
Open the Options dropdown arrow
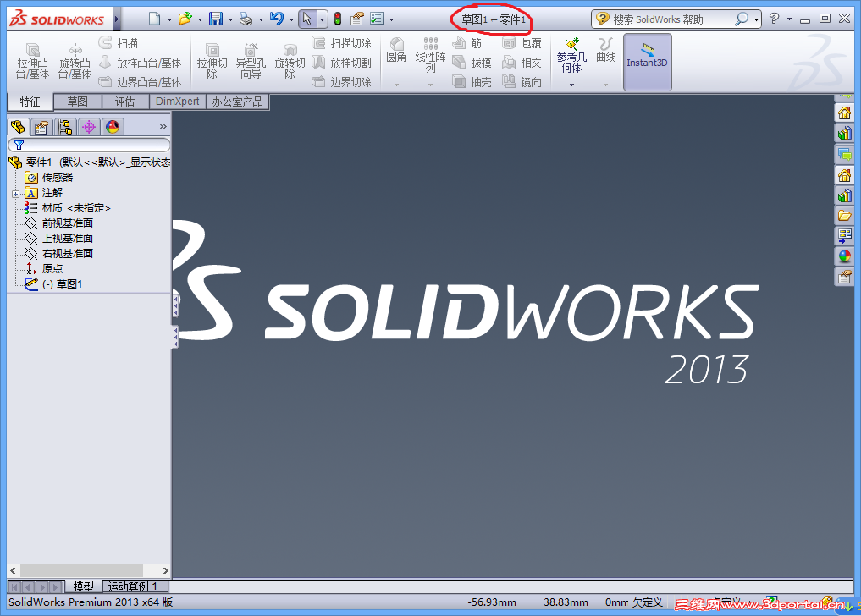click(x=391, y=19)
